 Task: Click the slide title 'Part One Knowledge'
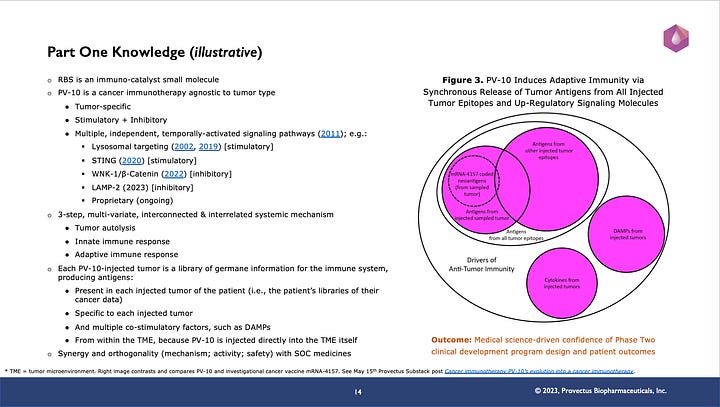point(155,52)
